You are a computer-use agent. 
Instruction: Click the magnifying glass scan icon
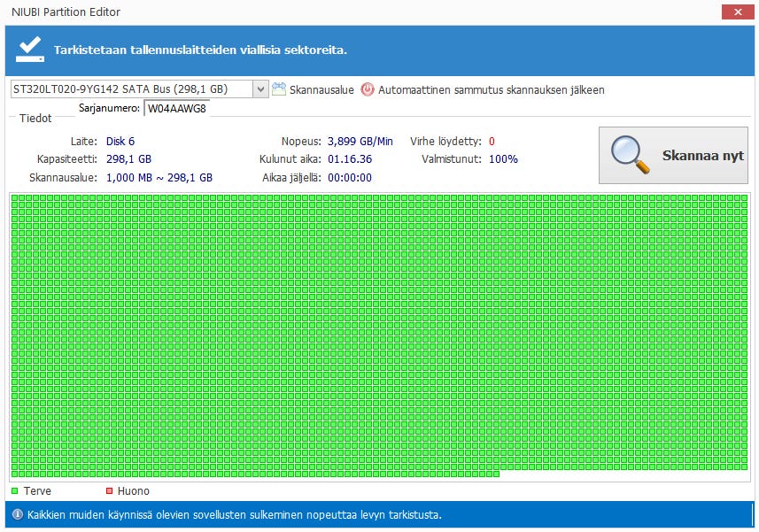coord(630,155)
